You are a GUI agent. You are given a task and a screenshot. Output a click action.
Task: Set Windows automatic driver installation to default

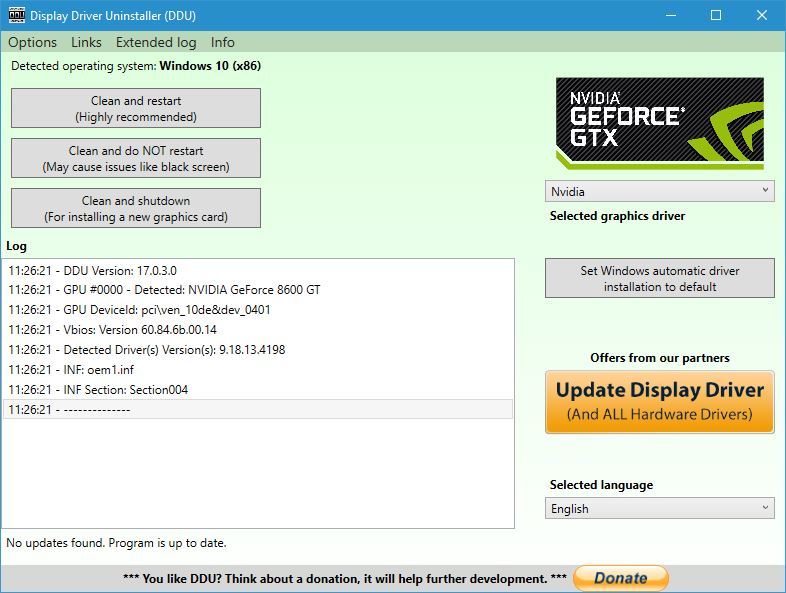coord(660,278)
